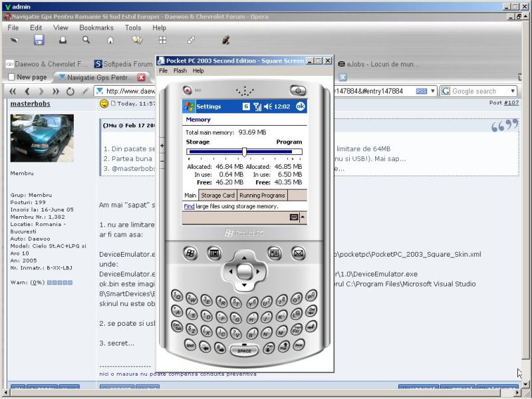Click the emulator zoom in plus button
Image resolution: width=532 pixels, height=399 pixels.
click(162, 146)
